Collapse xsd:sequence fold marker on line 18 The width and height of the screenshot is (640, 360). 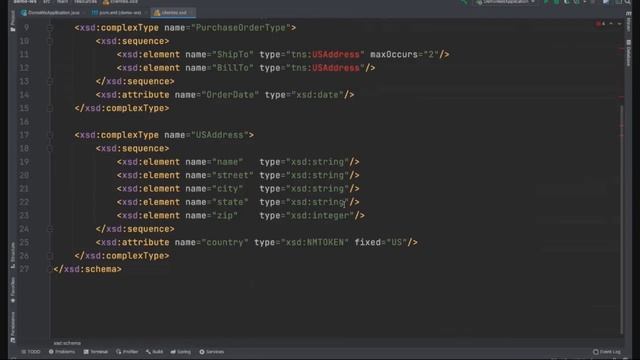point(50,148)
